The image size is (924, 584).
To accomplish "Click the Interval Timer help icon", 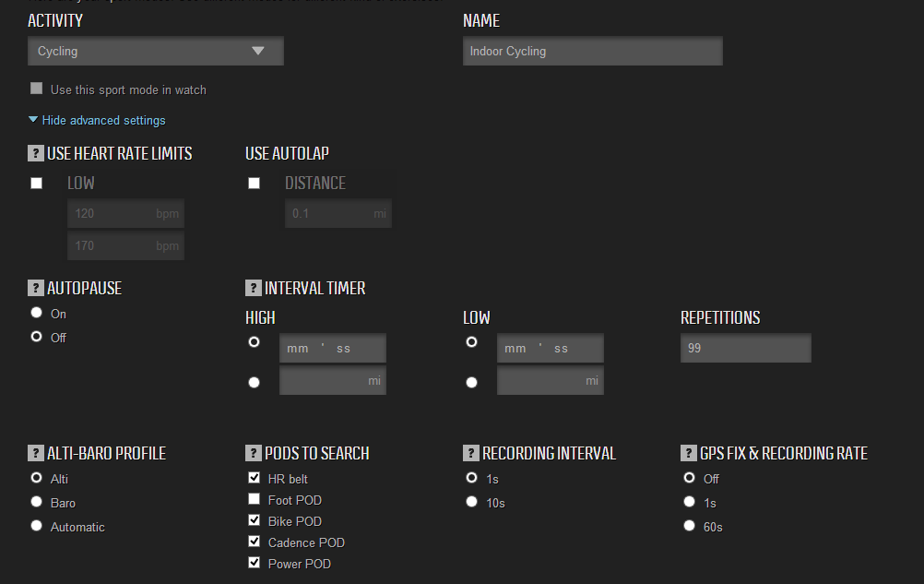I will [253, 288].
